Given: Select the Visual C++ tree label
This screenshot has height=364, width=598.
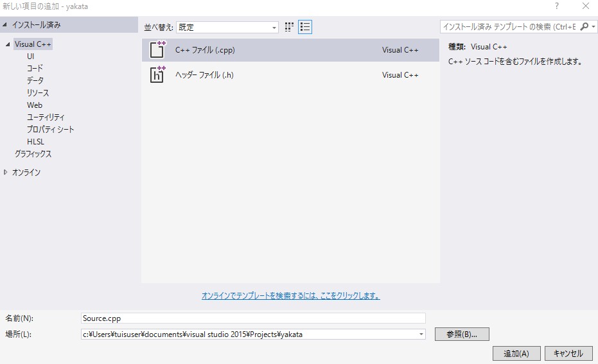Looking at the screenshot, I should (x=33, y=44).
